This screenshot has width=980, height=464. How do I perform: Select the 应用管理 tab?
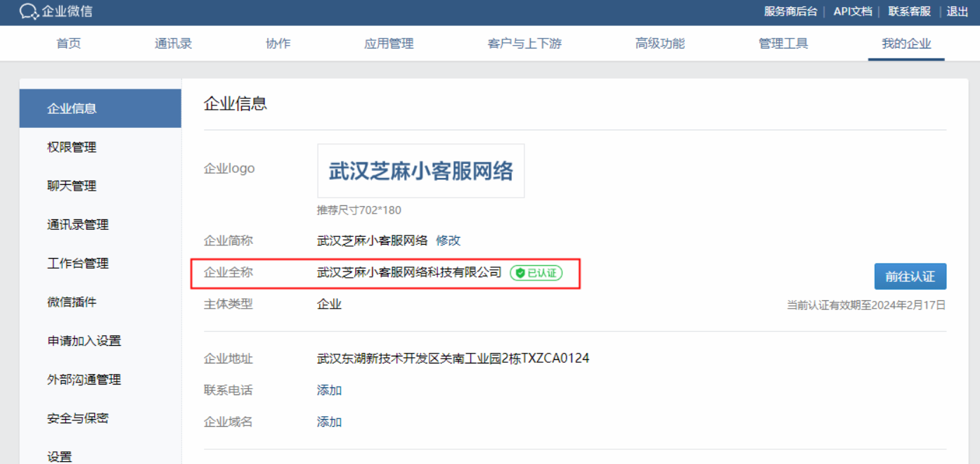[x=389, y=44]
